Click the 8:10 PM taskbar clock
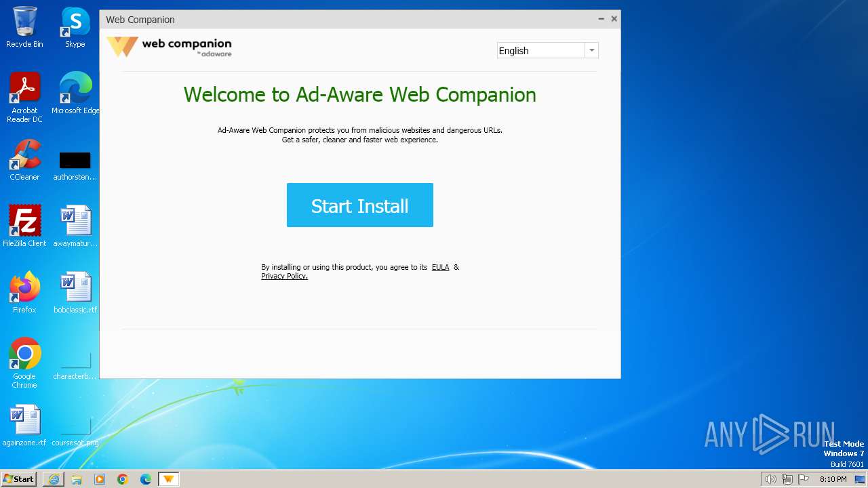The width and height of the screenshot is (868, 488). 833,479
